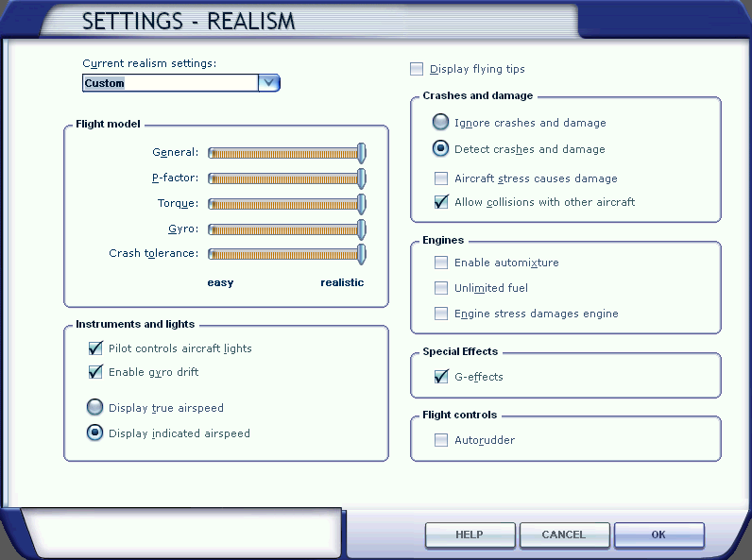
Task: Uncheck Pilot controls aircraft lights
Action: pyautogui.click(x=95, y=348)
